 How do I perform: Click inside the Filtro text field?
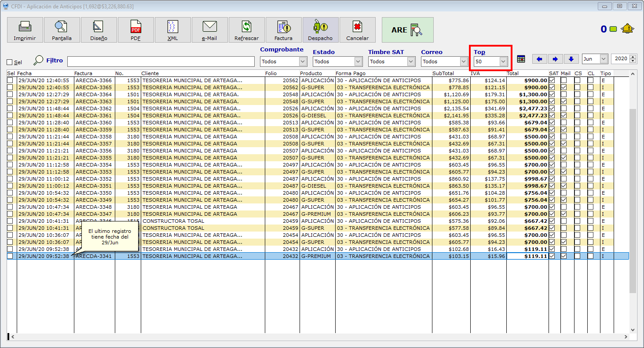(161, 62)
